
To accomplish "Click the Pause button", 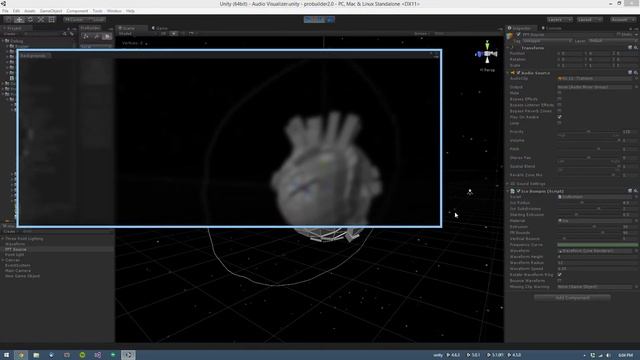I will pos(320,20).
